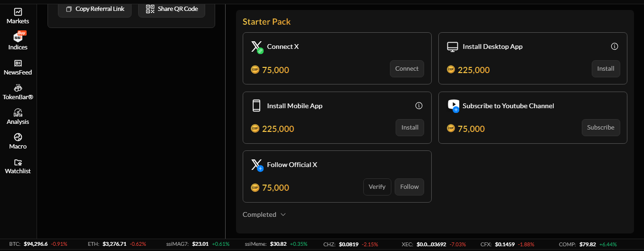Click the Share QR Code button
This screenshot has width=644, height=251.
[171, 9]
